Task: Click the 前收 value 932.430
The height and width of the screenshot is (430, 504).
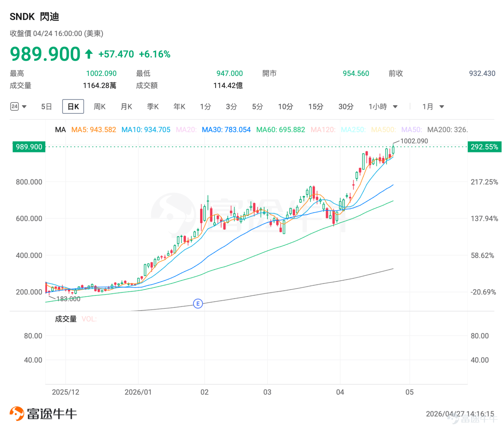Action: tap(482, 73)
